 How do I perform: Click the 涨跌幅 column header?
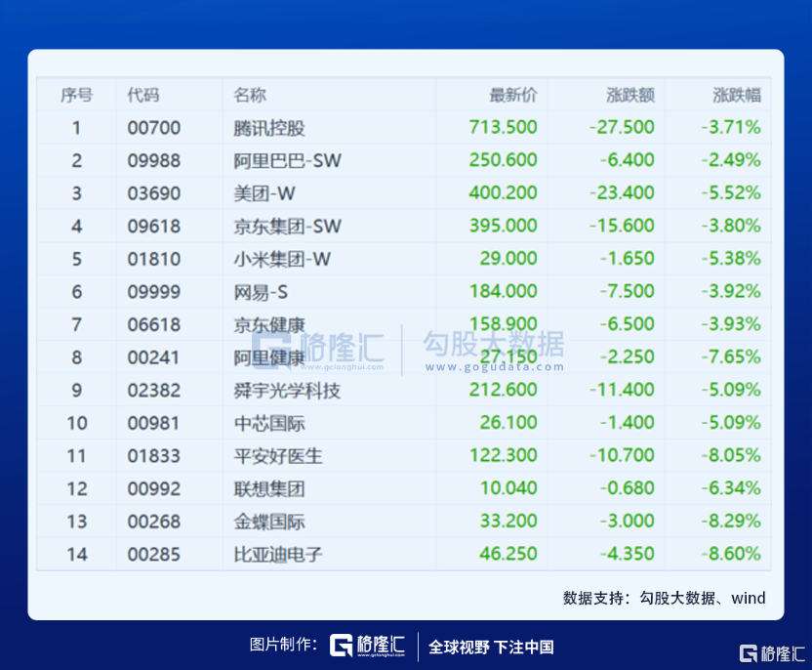pos(737,95)
